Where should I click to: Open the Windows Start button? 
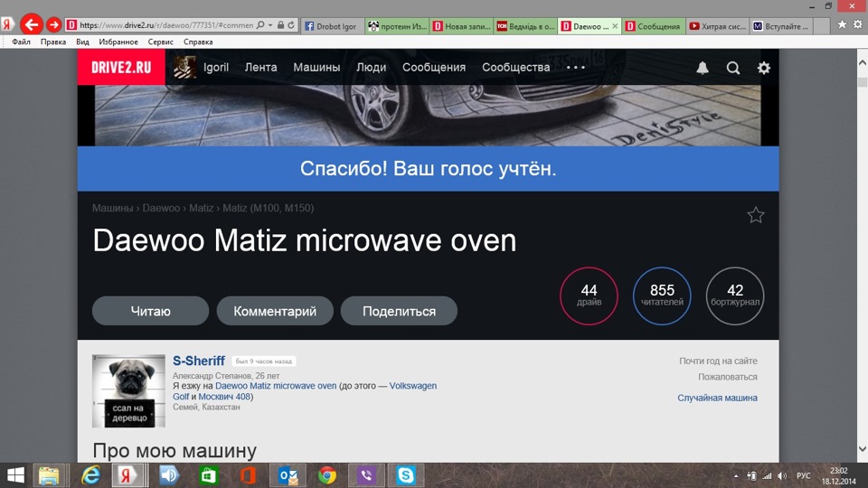tap(15, 475)
